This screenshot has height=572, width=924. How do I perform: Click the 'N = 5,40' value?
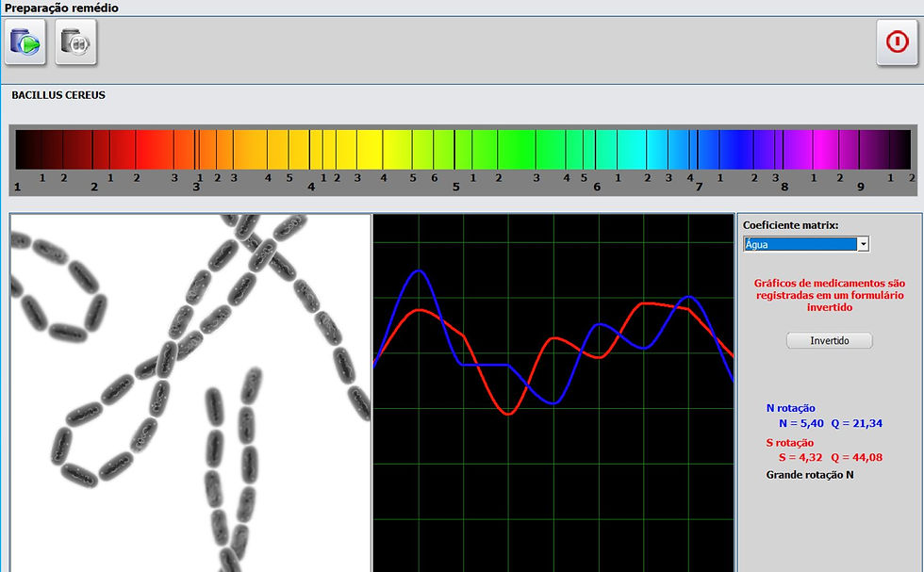(x=800, y=423)
